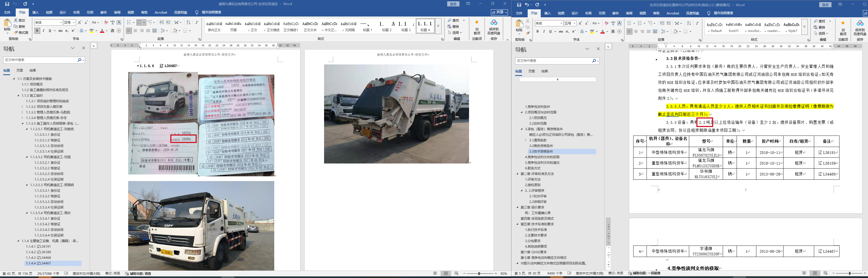
Task: Open the font size dropdown 四号 in left window
Action: (x=74, y=23)
